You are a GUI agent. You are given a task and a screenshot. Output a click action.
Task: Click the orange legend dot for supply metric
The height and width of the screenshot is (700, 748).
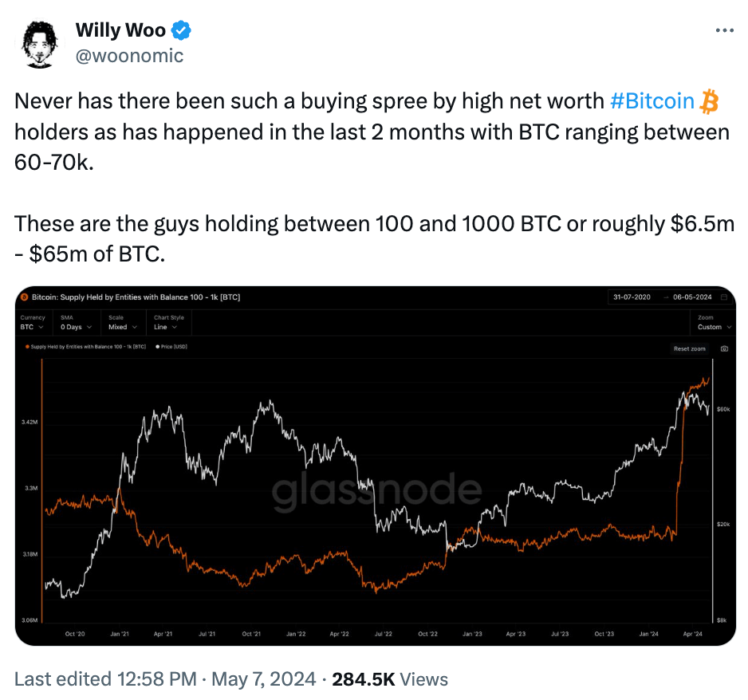click(26, 348)
